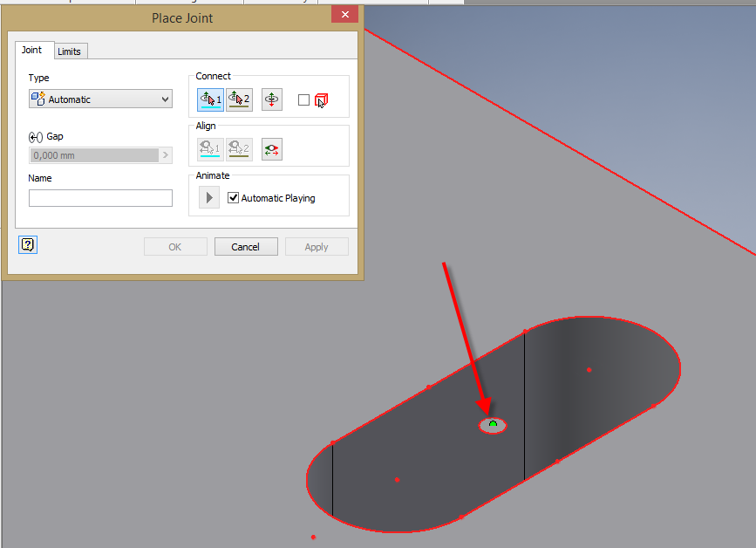Click the invert alignment icon
Image resolution: width=756 pixels, height=548 pixels.
pos(271,148)
